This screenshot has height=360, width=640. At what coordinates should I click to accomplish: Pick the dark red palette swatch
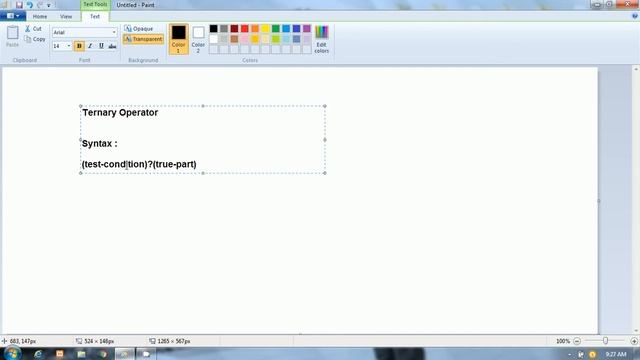click(x=234, y=29)
